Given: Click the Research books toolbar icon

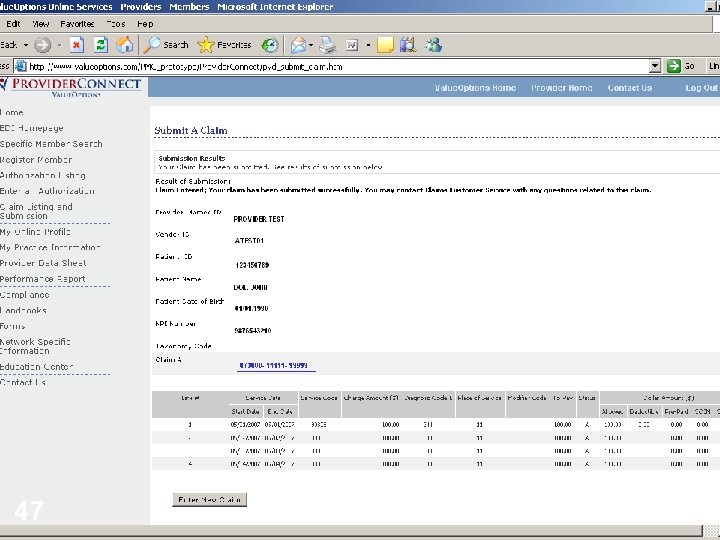Looking at the screenshot, I should click(408, 45).
